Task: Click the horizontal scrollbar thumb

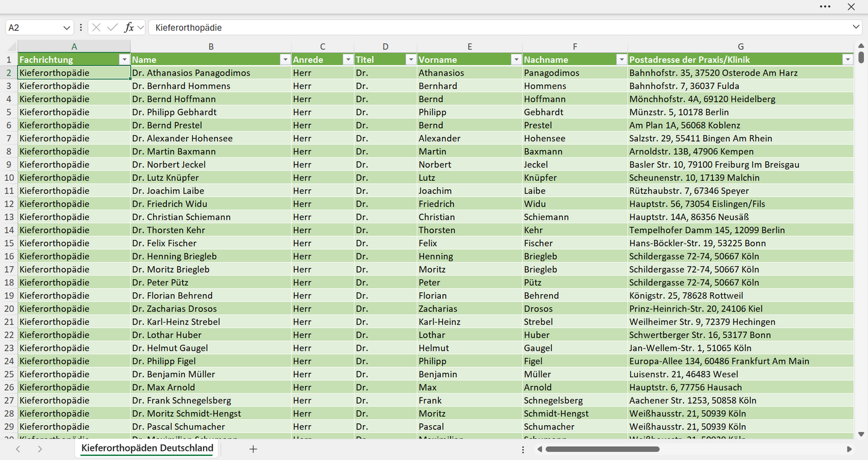Action: pyautogui.click(x=602, y=449)
